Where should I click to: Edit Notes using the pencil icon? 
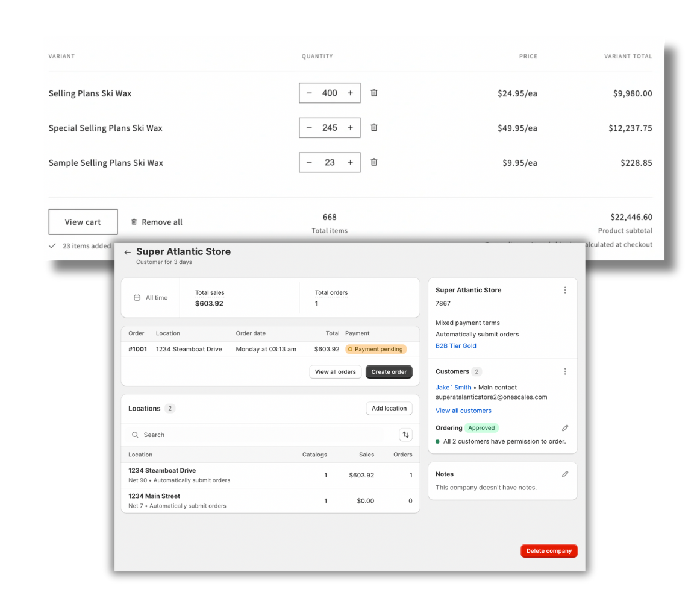[x=564, y=474]
